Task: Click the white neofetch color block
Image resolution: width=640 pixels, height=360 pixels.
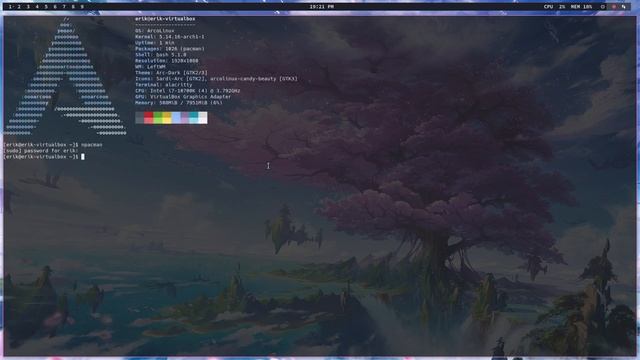Action: tap(203, 118)
